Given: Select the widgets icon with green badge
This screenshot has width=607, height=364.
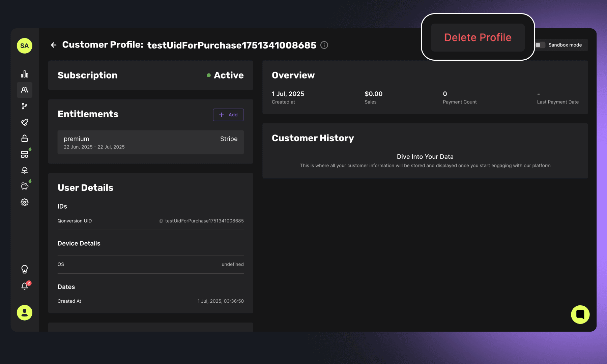Looking at the screenshot, I should [x=24, y=154].
